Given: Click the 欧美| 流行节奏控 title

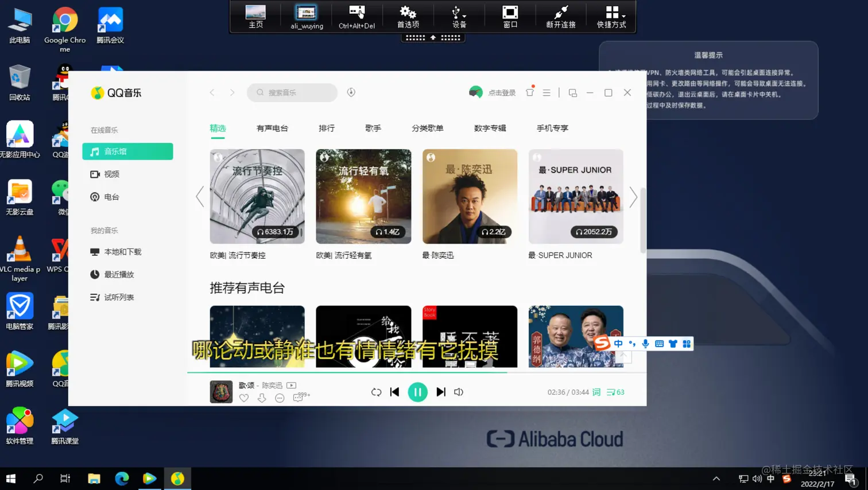Looking at the screenshot, I should 238,255.
